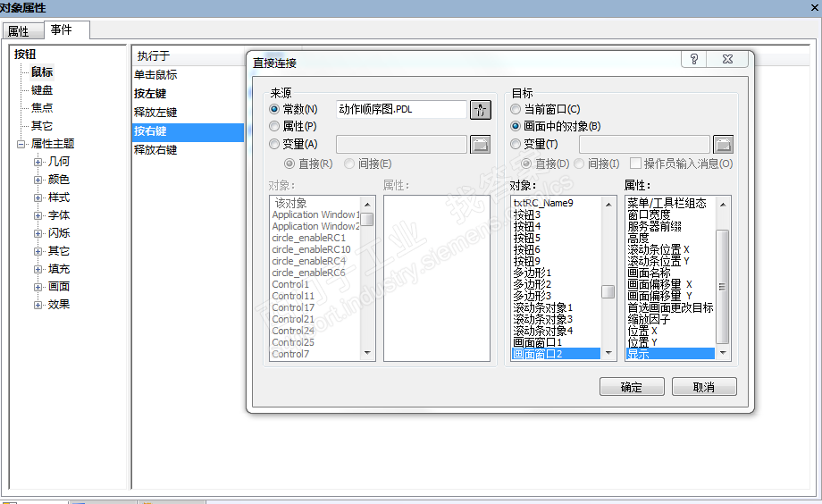Select txtRC_Name9 in target object list
This screenshot has height=504, width=822.
tap(556, 203)
